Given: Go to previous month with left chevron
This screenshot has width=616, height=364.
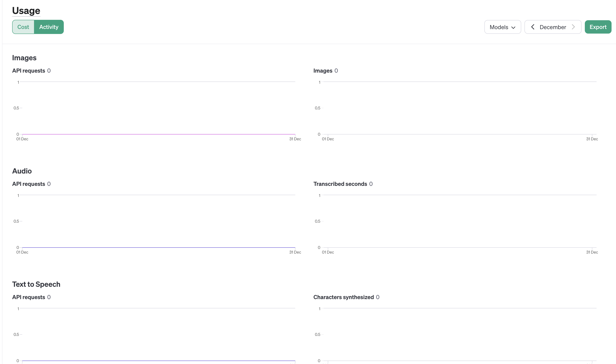Looking at the screenshot, I should [x=533, y=27].
